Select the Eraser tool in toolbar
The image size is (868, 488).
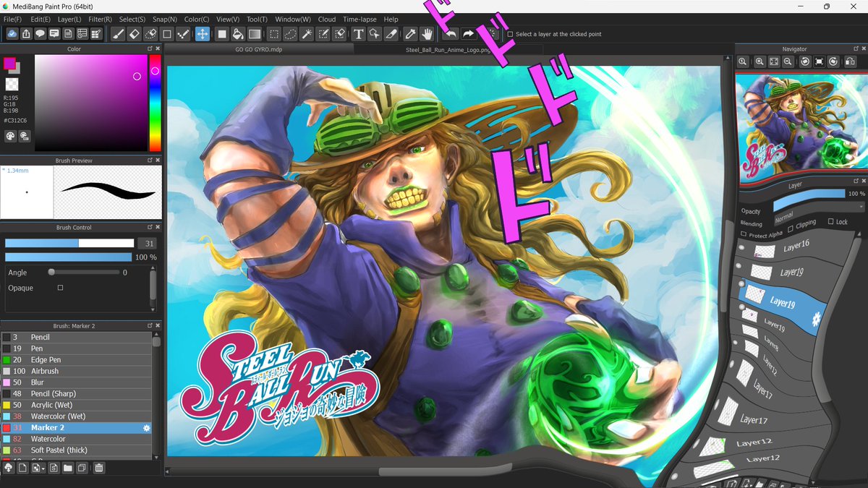pyautogui.click(x=135, y=34)
